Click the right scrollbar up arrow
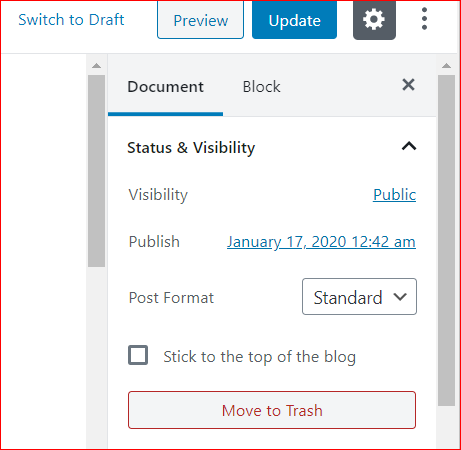The width and height of the screenshot is (461, 450). point(446,65)
